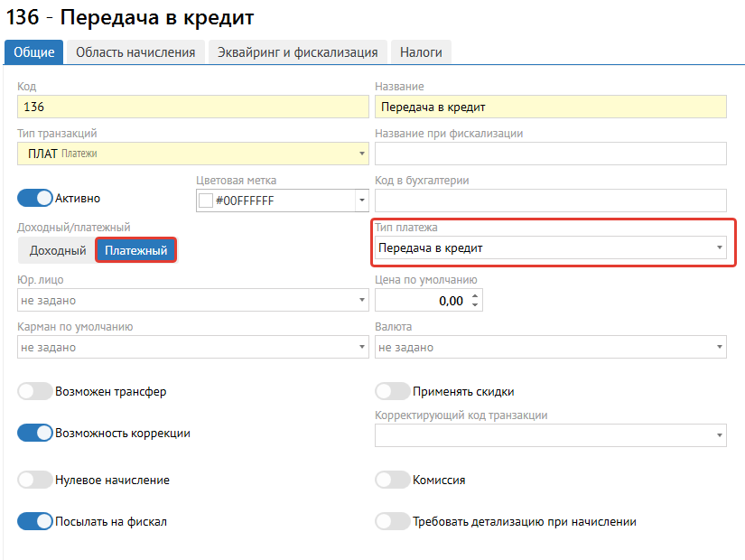The width and height of the screenshot is (745, 560).
Task: Click the Платежный button
Action: (135, 250)
